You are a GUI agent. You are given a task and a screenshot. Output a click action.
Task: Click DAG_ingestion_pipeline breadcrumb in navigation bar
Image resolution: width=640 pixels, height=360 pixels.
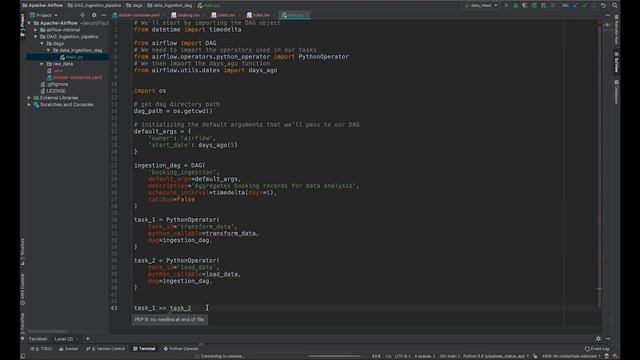[x=94, y=6]
